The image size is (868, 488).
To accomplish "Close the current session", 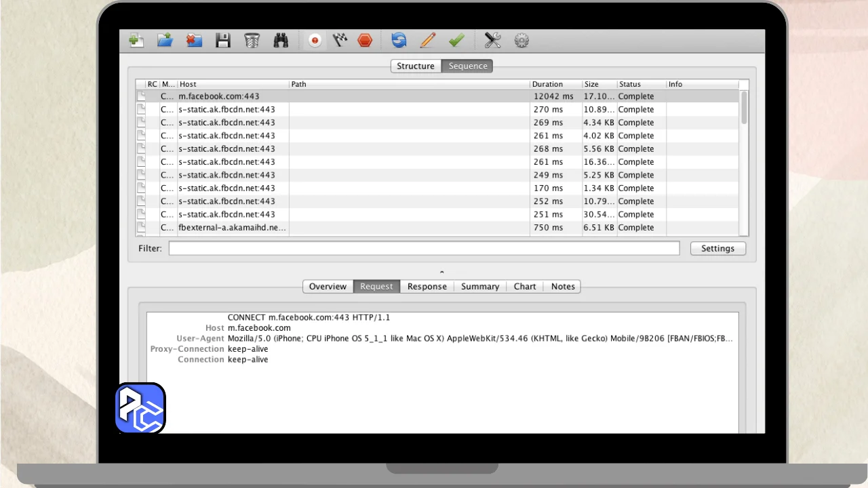I will [194, 41].
